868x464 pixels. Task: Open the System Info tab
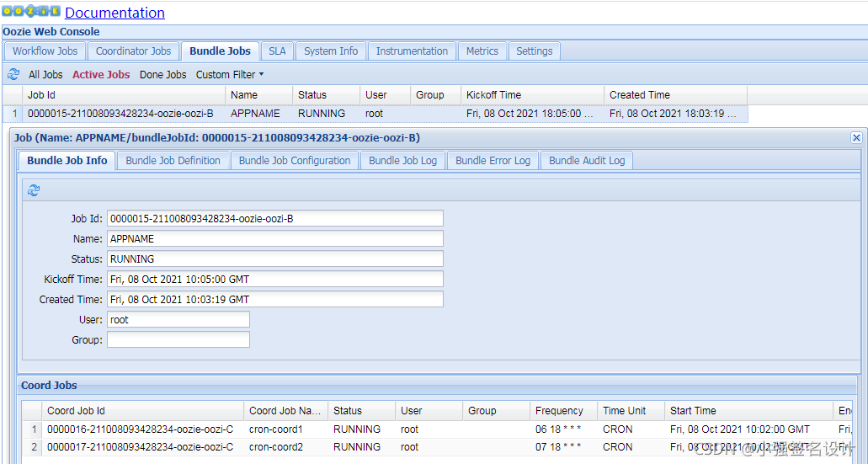coord(331,51)
